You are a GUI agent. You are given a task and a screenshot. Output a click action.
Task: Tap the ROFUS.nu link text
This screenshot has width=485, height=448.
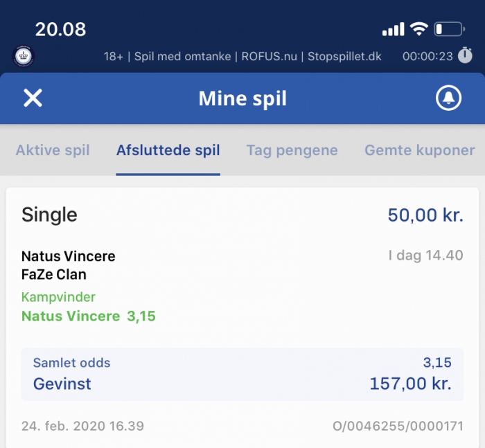(269, 56)
